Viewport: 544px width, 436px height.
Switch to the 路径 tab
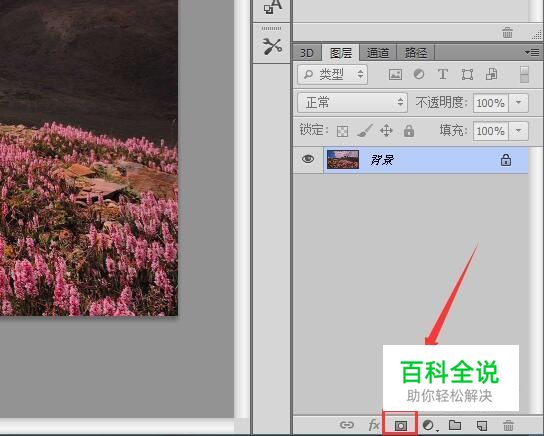click(x=415, y=53)
